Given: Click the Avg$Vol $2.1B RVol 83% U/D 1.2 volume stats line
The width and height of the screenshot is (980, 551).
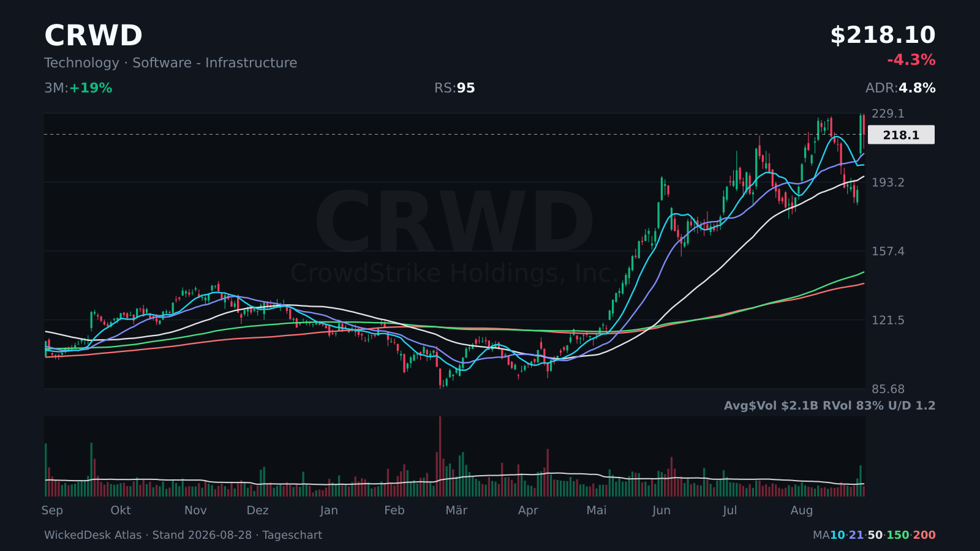Looking at the screenshot, I should 829,406.
